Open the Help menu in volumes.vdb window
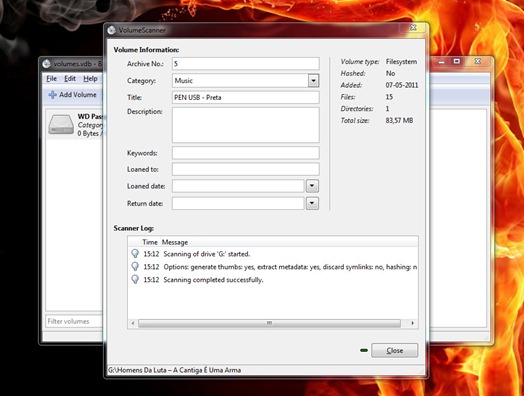Image resolution: width=524 pixels, height=396 pixels. point(90,79)
